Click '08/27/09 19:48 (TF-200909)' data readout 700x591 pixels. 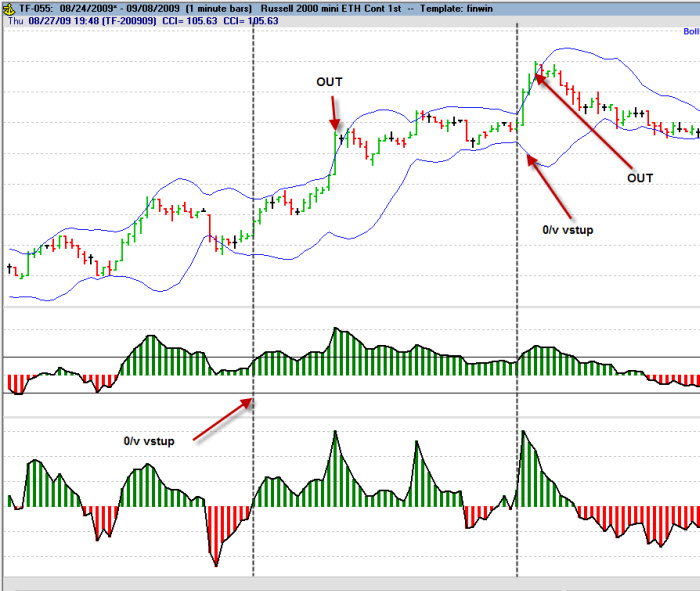point(92,21)
